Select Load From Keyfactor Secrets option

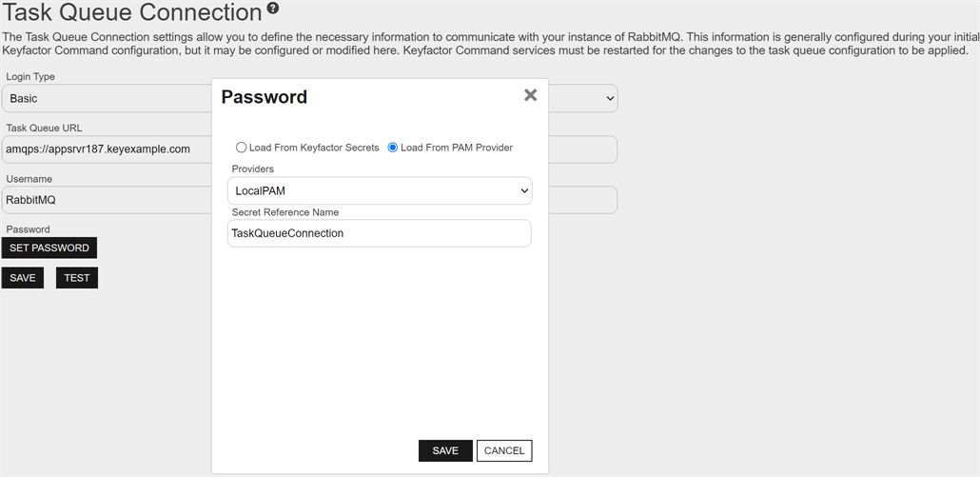pyautogui.click(x=242, y=148)
